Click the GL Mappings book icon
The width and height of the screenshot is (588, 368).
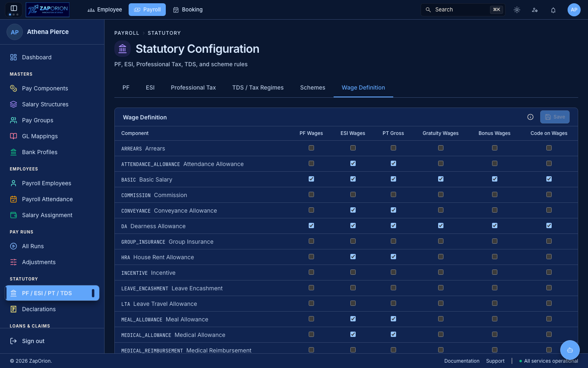click(x=13, y=136)
